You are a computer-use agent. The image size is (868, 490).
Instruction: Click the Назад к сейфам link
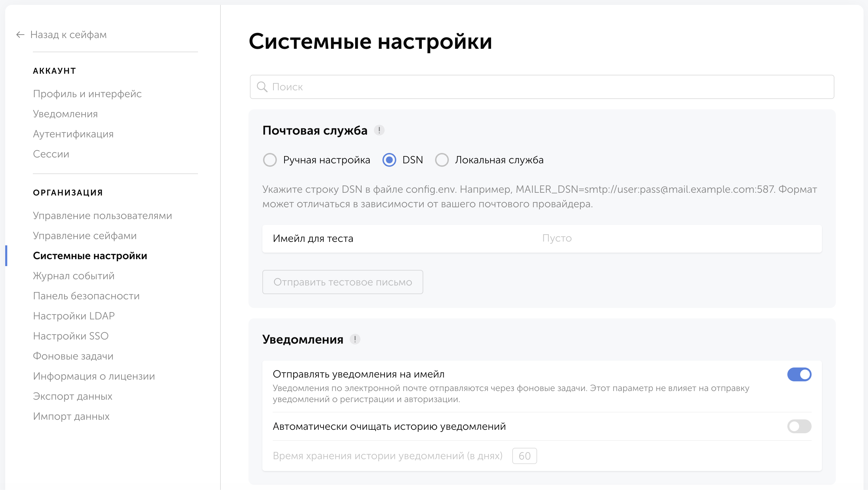(69, 35)
